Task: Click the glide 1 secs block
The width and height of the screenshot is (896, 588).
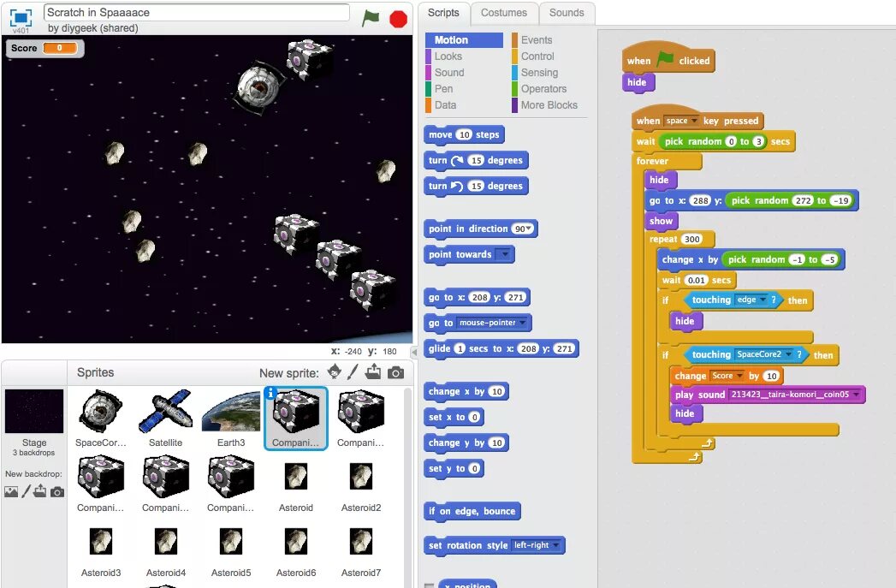Action: click(x=501, y=348)
